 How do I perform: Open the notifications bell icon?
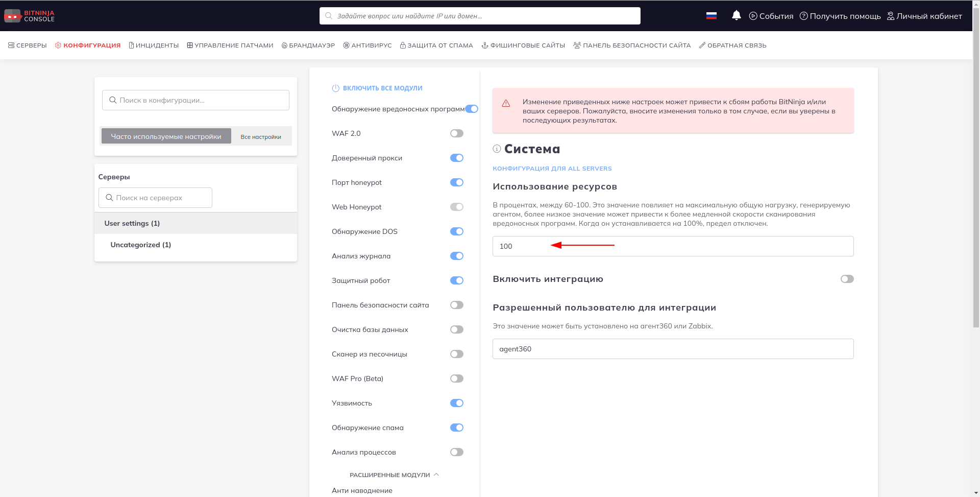(736, 16)
